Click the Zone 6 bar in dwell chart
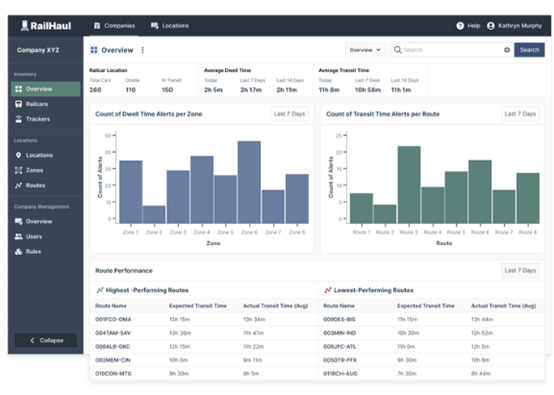Image resolution: width=554 pixels, height=395 pixels. click(249, 182)
